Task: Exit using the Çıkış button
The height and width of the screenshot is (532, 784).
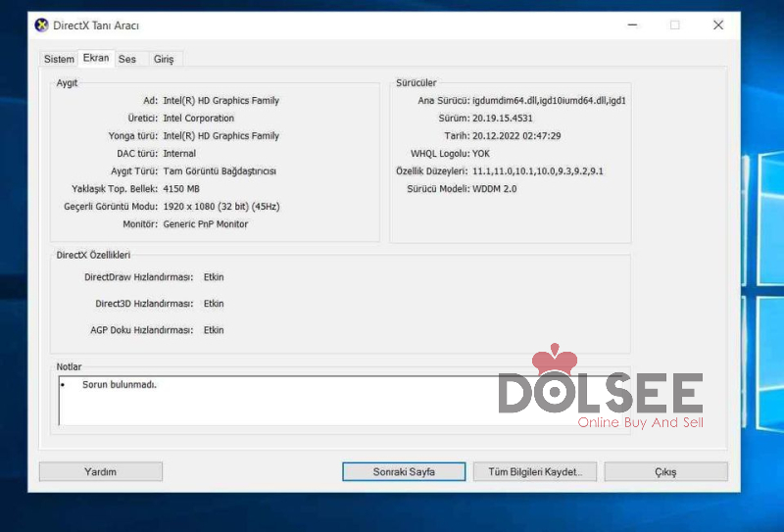Action: (x=665, y=471)
